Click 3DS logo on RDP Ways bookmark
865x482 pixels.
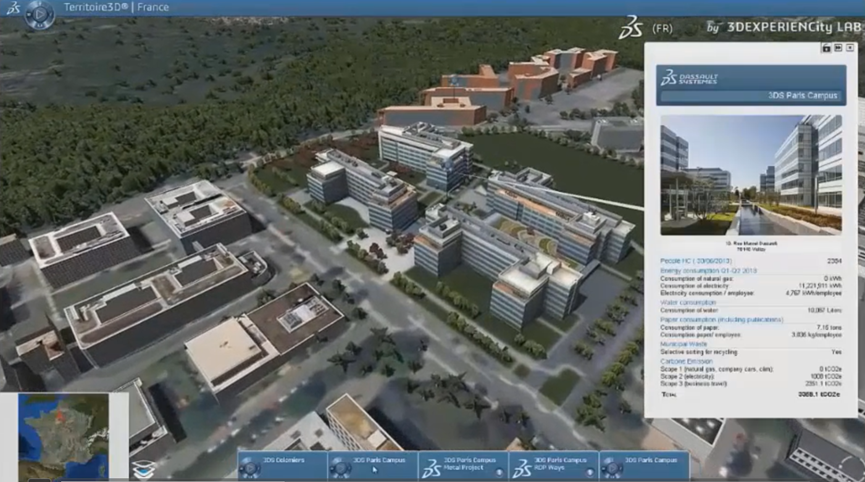522,468
